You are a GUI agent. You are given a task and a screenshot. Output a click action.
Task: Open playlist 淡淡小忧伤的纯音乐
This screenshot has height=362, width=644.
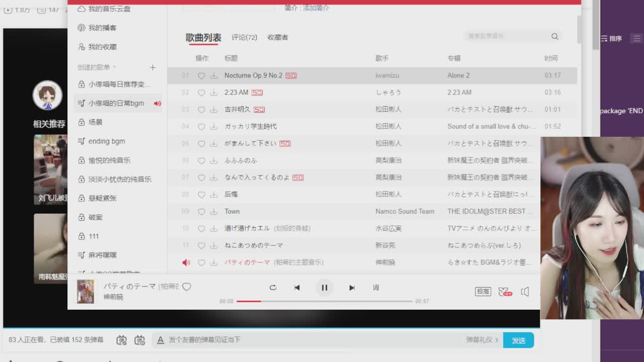[x=119, y=179]
